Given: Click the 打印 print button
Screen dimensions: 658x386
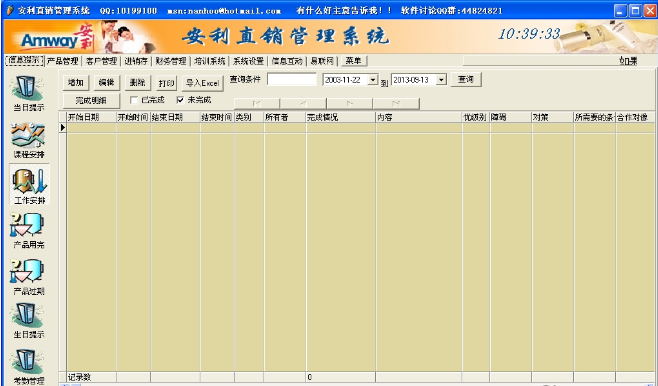Looking at the screenshot, I should [x=166, y=83].
